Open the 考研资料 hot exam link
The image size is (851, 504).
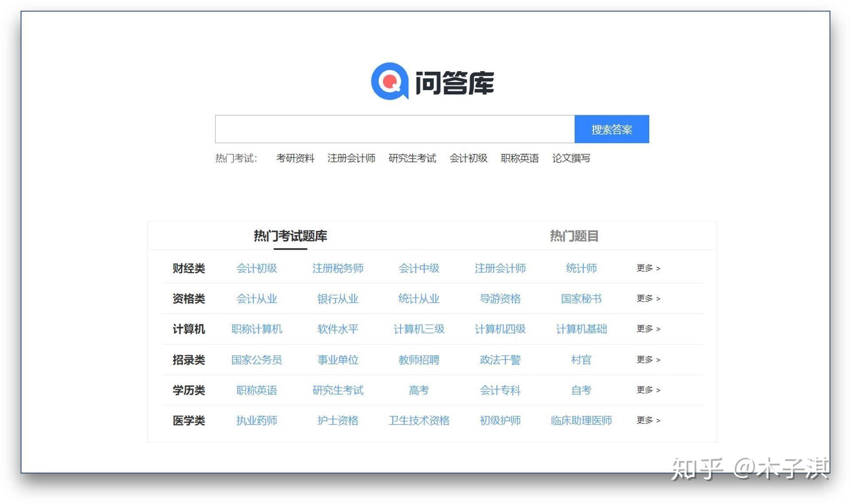click(x=295, y=158)
